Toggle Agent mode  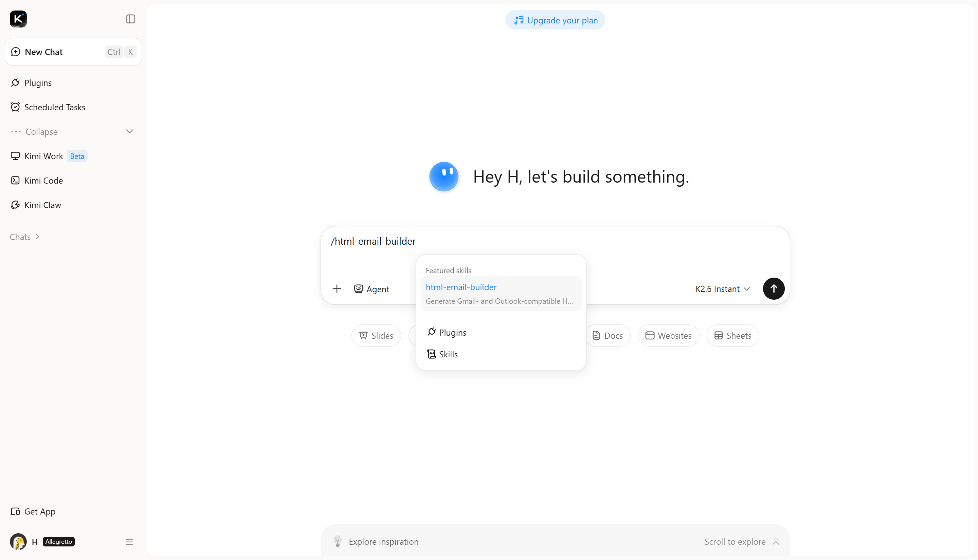point(371,289)
